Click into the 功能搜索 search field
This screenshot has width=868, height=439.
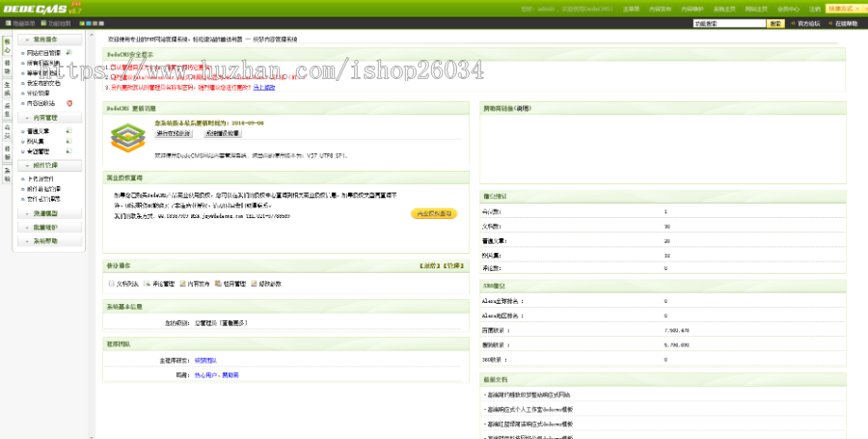click(x=730, y=23)
